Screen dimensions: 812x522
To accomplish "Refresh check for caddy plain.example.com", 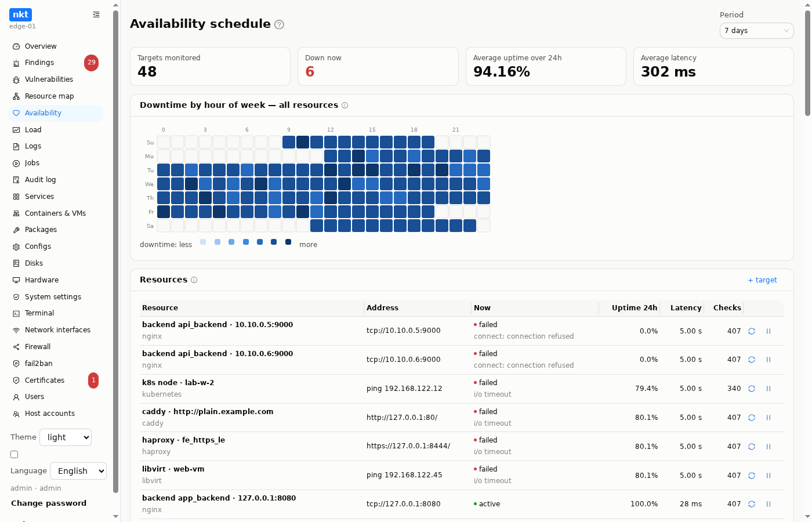I will 752,418.
